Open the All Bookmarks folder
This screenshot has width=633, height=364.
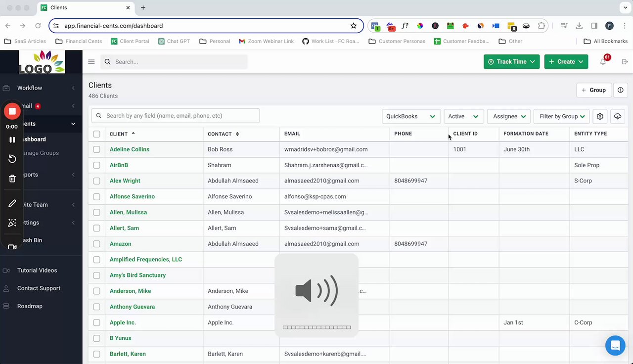(x=606, y=42)
